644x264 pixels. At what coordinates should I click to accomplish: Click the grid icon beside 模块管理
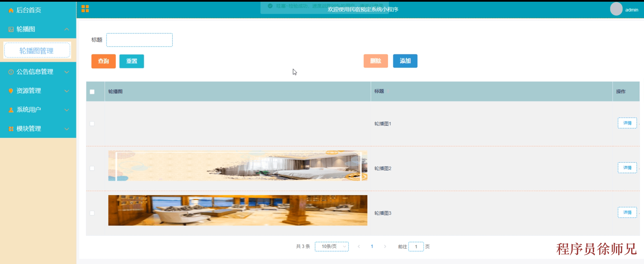[x=11, y=129]
